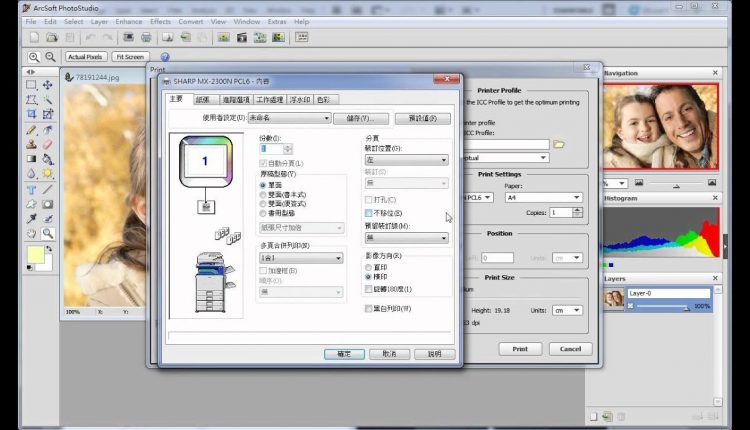This screenshot has height=430, width=750.
Task: Open the 裝訂位置 dropdown showing 左
Action: 407,160
